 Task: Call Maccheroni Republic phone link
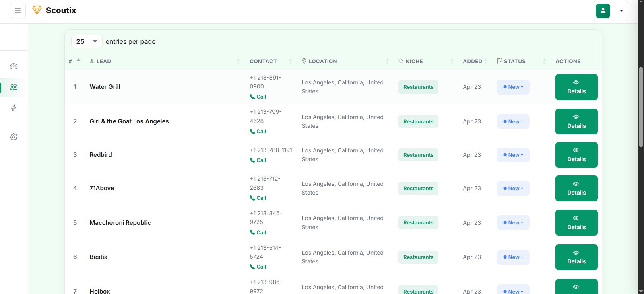pos(258,232)
